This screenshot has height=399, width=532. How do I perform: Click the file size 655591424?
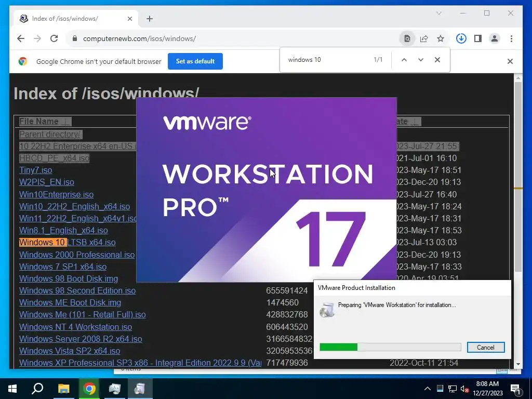(x=287, y=291)
